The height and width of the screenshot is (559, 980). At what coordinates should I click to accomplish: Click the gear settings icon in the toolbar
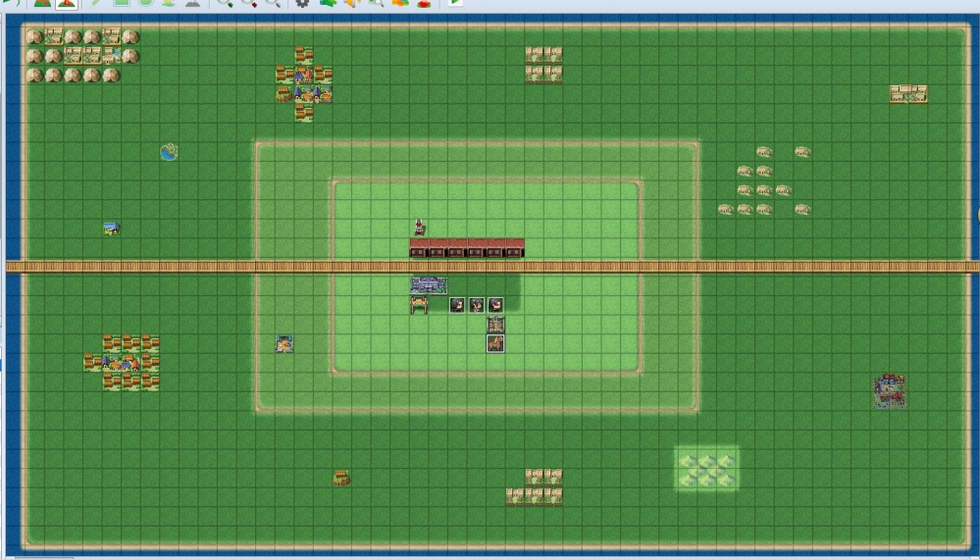(x=302, y=4)
